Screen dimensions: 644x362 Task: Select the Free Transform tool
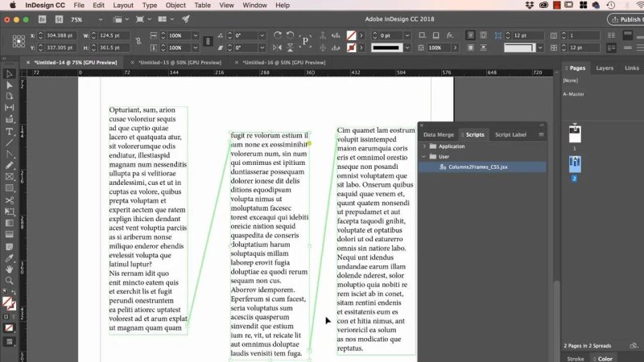click(x=9, y=212)
